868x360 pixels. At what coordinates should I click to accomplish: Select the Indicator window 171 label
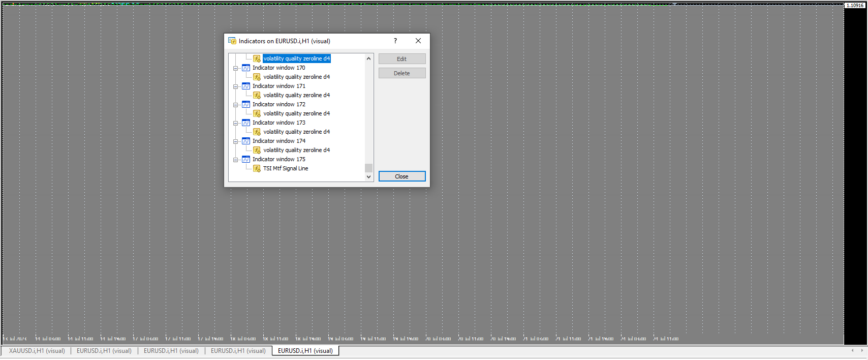point(279,86)
